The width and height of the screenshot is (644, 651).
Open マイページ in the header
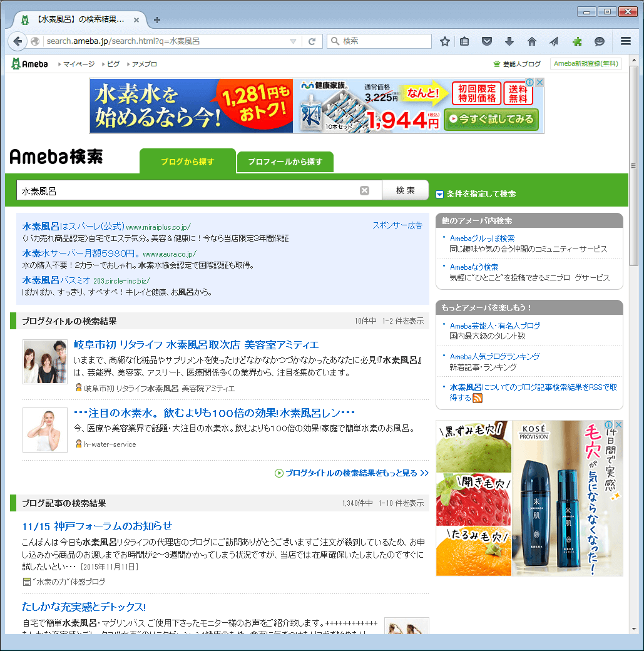78,64
